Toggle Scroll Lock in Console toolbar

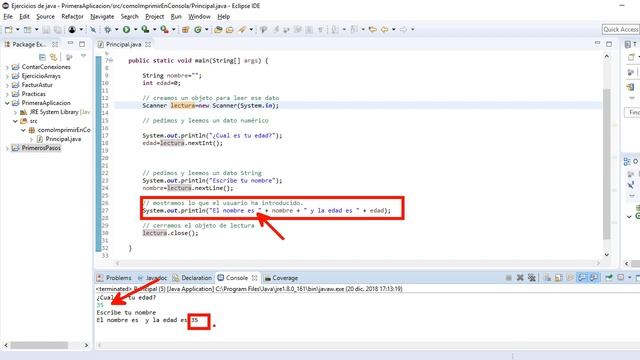[559, 278]
